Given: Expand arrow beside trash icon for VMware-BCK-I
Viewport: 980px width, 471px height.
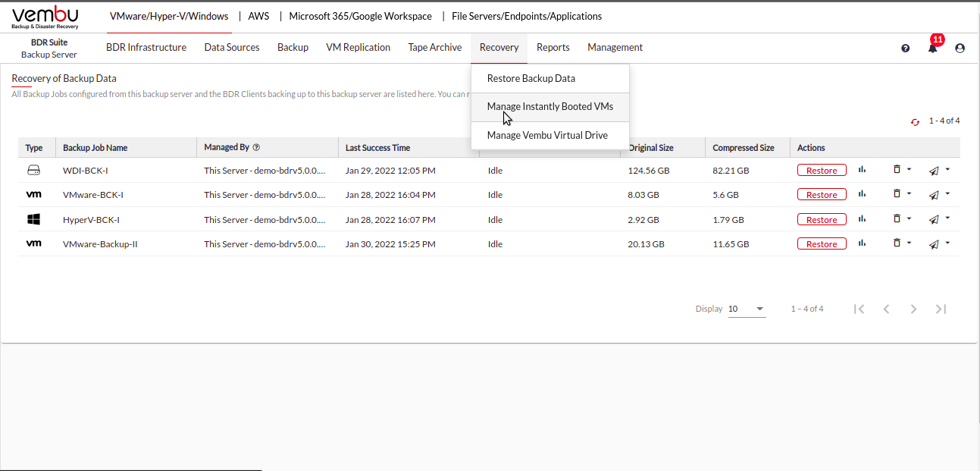Looking at the screenshot, I should pos(909,194).
